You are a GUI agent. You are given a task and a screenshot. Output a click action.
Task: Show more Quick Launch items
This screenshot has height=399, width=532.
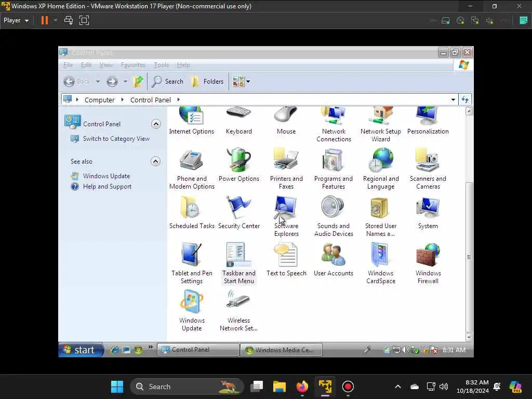[150, 347]
